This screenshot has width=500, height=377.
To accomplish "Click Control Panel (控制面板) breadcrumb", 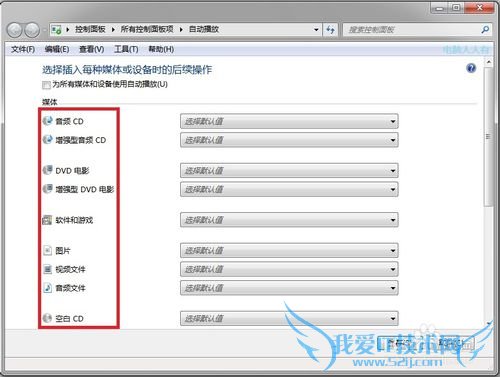I will tap(90, 29).
